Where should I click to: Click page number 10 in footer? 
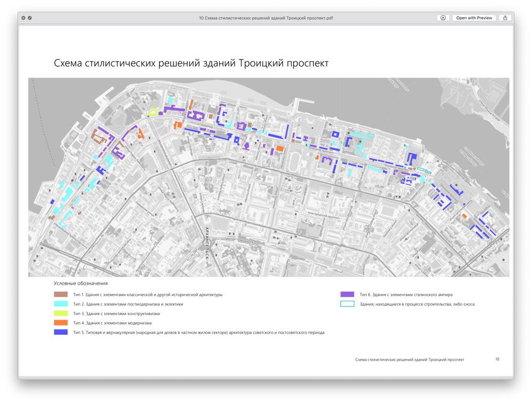497,359
